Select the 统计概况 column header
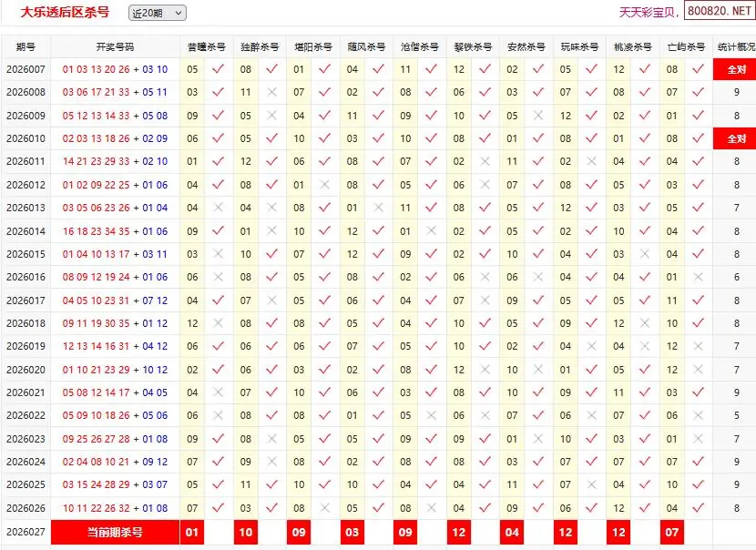 click(x=736, y=46)
